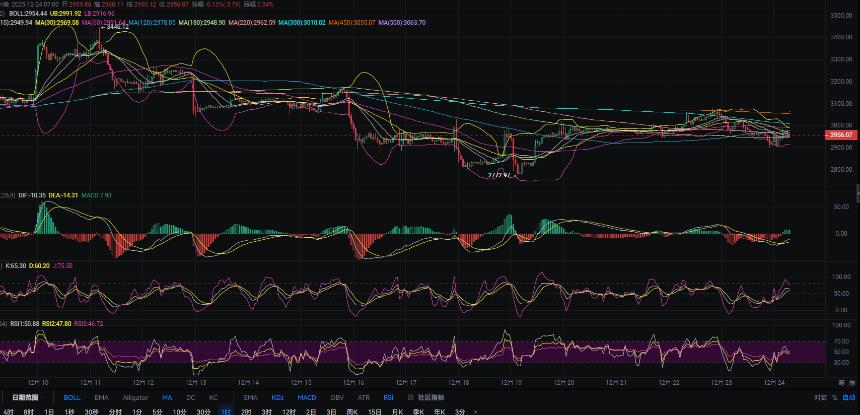Click the BOLL:2954.44 legend value

(27, 13)
